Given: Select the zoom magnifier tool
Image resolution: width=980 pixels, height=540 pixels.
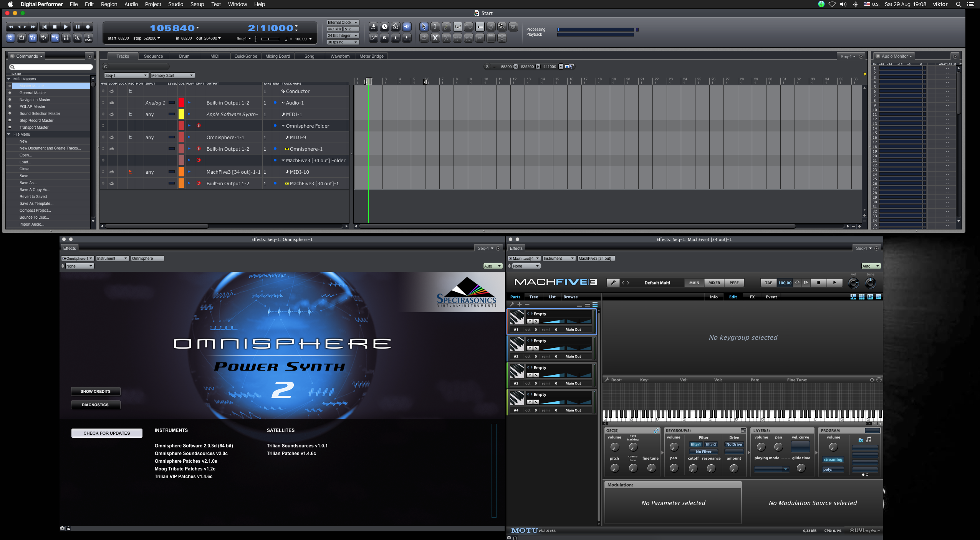Looking at the screenshot, I should (x=502, y=27).
